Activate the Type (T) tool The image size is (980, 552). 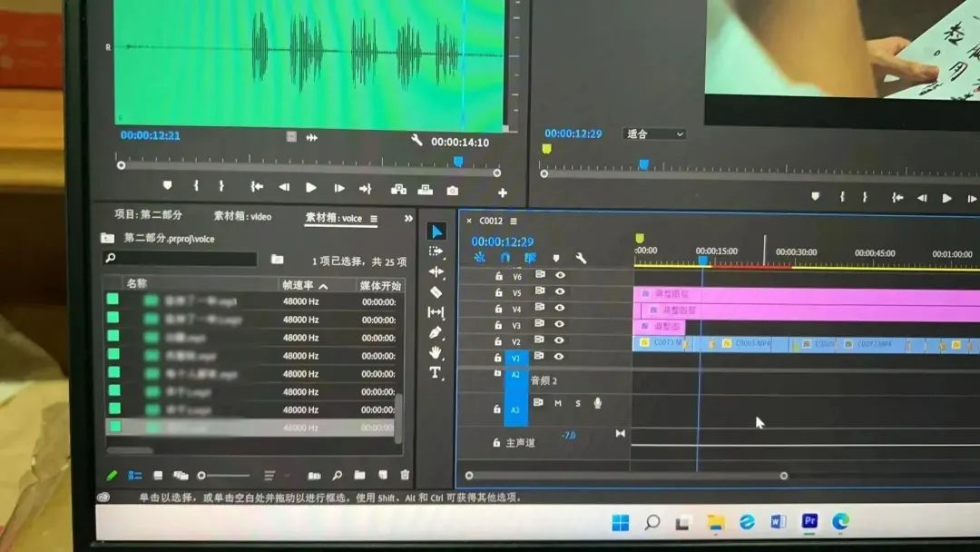click(436, 372)
